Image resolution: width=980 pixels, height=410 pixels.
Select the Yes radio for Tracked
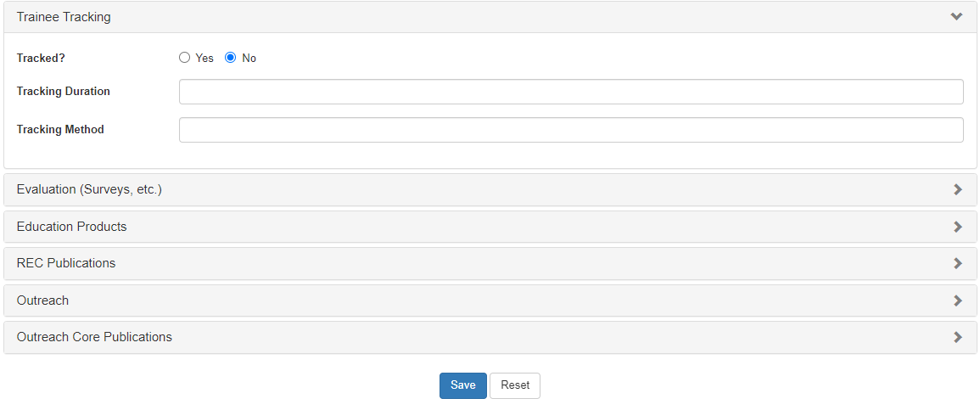point(185,58)
